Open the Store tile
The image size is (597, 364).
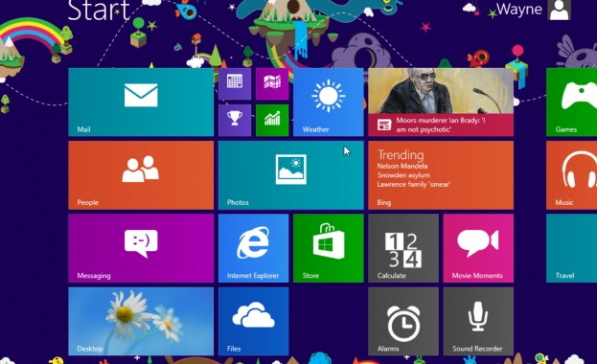tap(328, 248)
